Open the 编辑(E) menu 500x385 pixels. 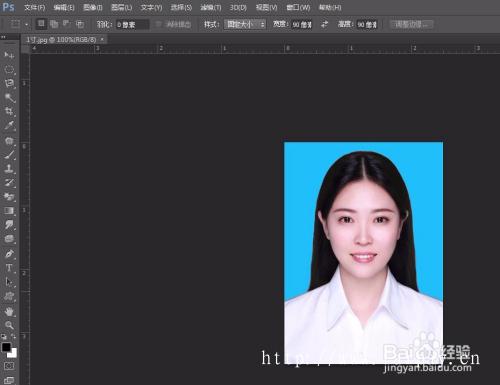coord(64,7)
